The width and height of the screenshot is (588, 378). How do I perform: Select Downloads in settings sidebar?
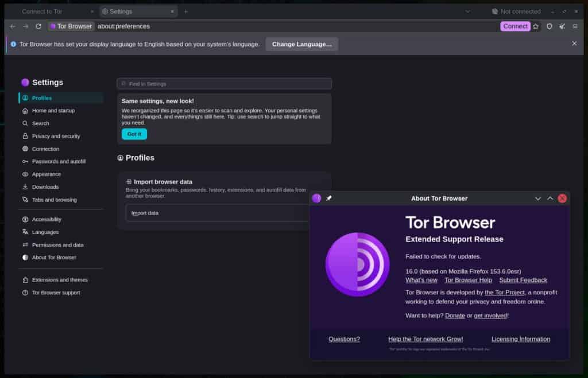(x=61, y=187)
